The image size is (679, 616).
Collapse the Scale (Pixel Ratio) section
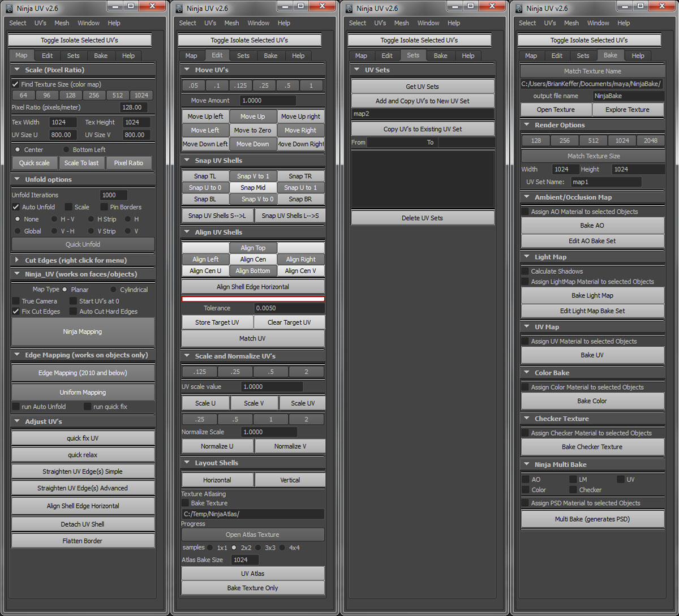[16, 70]
